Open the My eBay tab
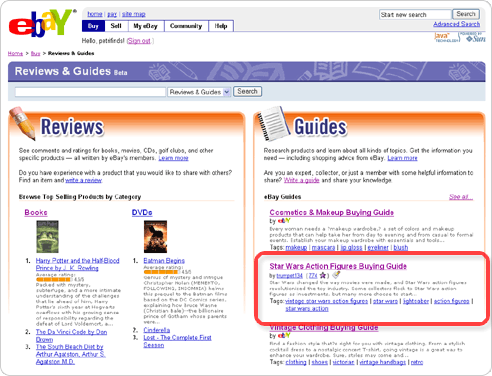This screenshot has height=376, width=492. (146, 26)
